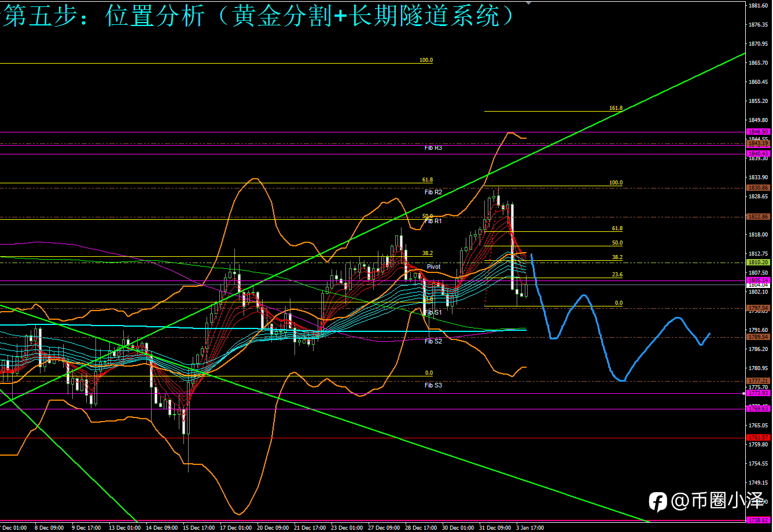Click the Fibonacci 161.8 extension label
Screen dimensions: 773x532
616,108
